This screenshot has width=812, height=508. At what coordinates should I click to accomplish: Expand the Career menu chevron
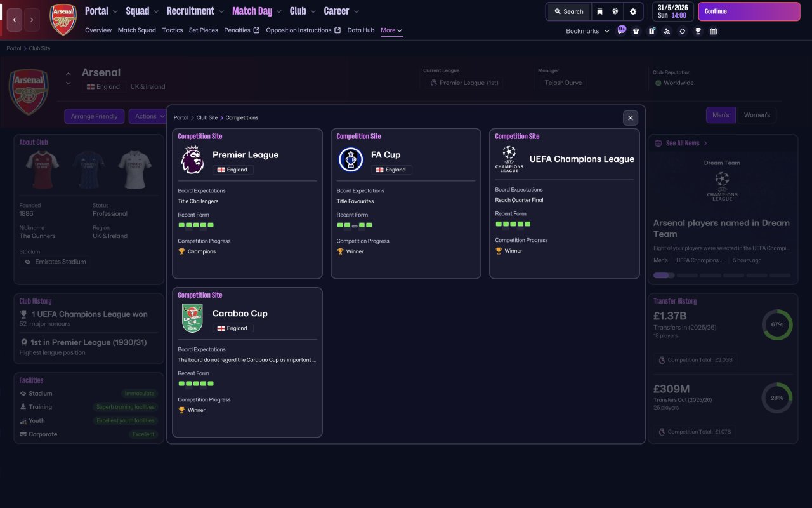pos(356,11)
